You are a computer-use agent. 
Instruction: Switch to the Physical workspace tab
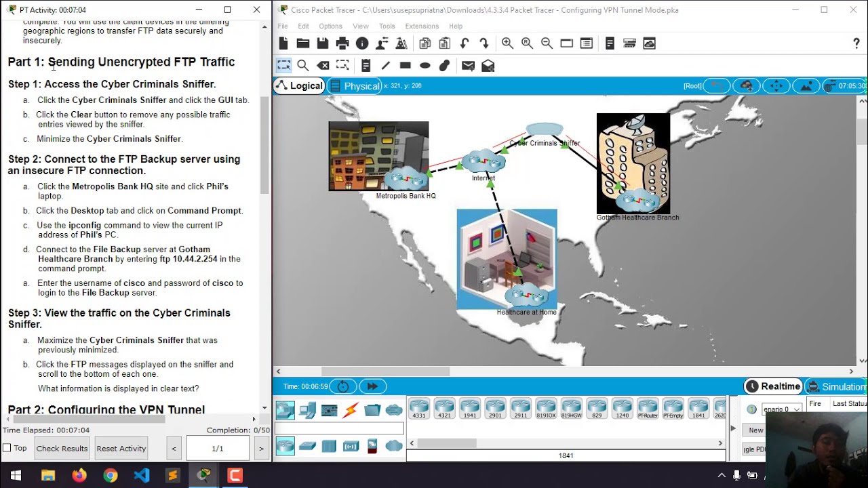tap(354, 86)
